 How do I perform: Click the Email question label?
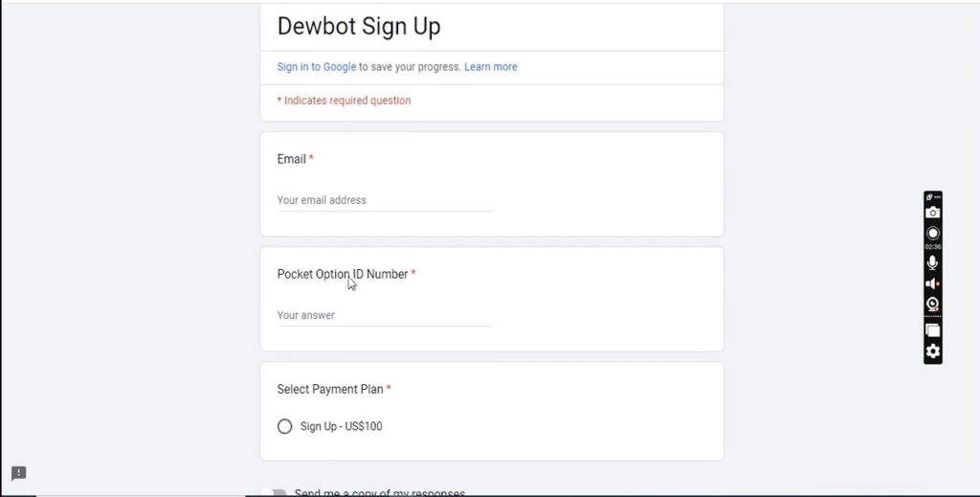291,159
